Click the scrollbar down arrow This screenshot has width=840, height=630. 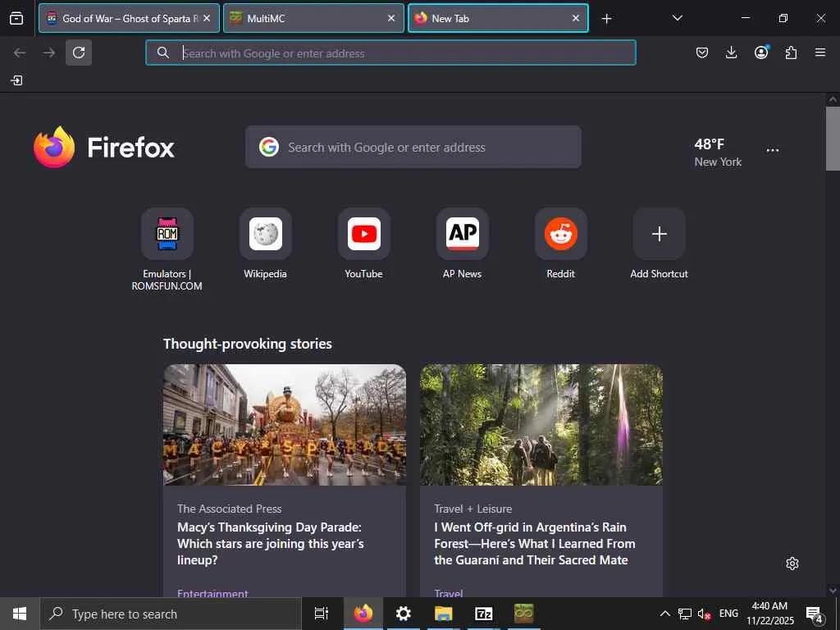[833, 591]
